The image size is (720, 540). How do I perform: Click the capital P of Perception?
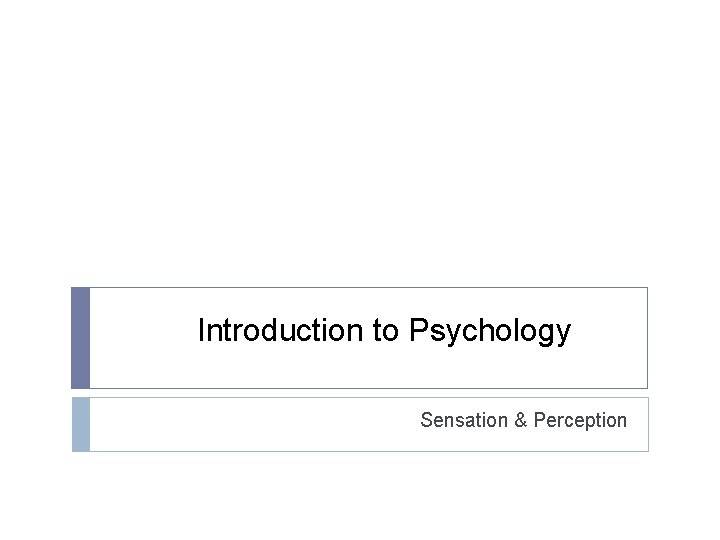point(540,420)
